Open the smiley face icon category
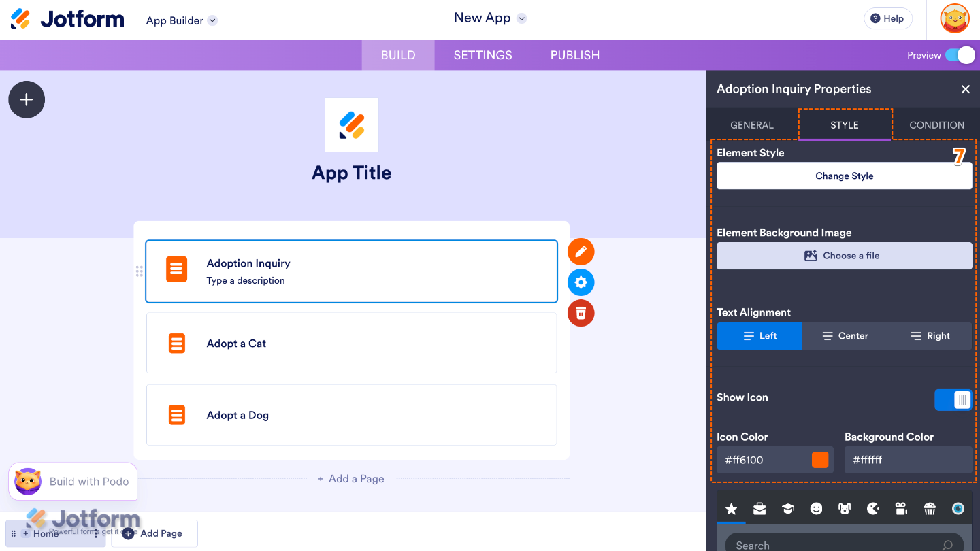Image resolution: width=980 pixels, height=551 pixels. click(816, 508)
